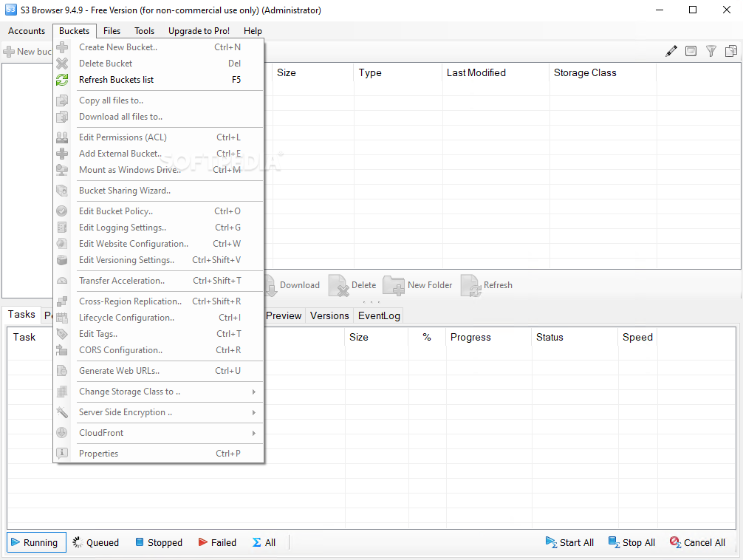
Task: Click the copy pages icon in top-right toolbar
Action: (731, 51)
